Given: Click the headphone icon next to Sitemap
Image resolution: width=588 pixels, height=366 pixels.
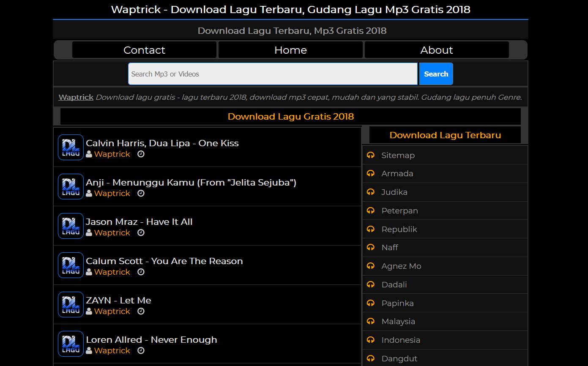Looking at the screenshot, I should 371,155.
